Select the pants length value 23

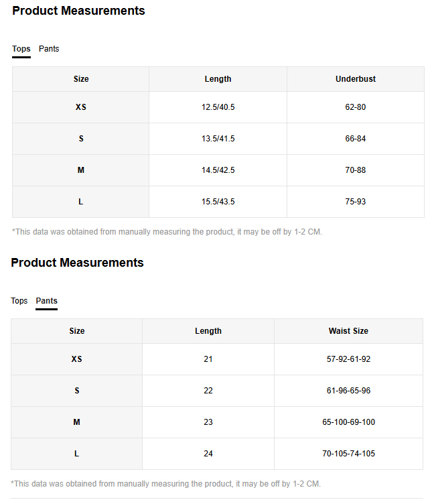point(208,422)
